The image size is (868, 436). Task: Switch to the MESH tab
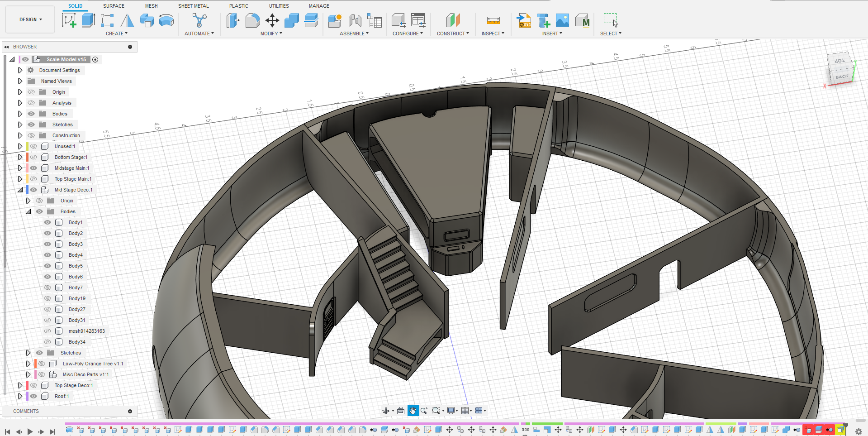[x=152, y=6]
